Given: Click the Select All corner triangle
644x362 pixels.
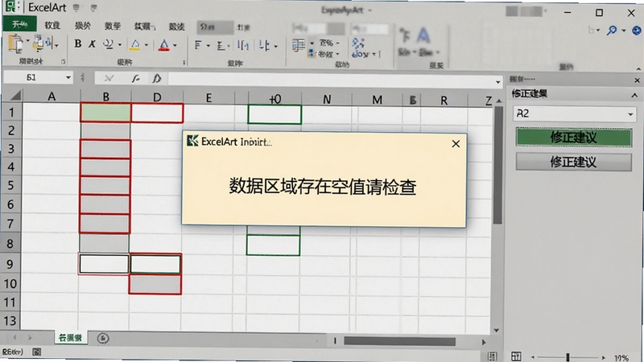Looking at the screenshot, I should 14,96.
